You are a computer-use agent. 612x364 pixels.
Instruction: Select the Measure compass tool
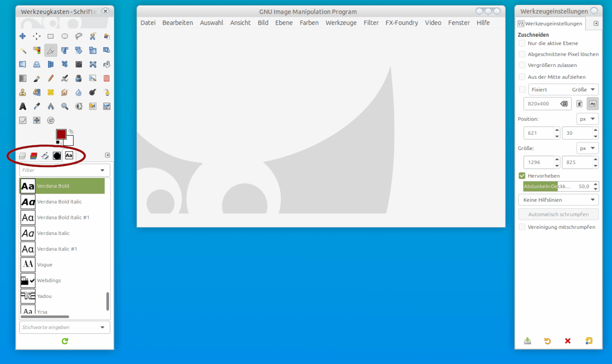tap(51, 107)
